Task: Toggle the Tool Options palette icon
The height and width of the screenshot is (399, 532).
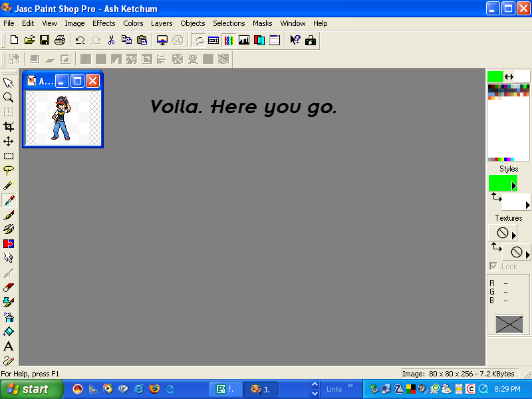Action: tap(213, 40)
